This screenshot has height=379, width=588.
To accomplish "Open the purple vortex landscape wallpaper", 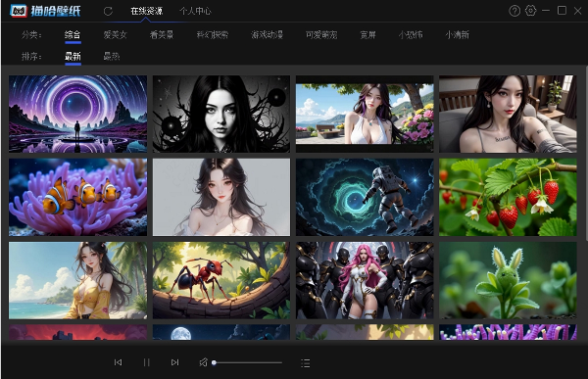I will tap(78, 114).
